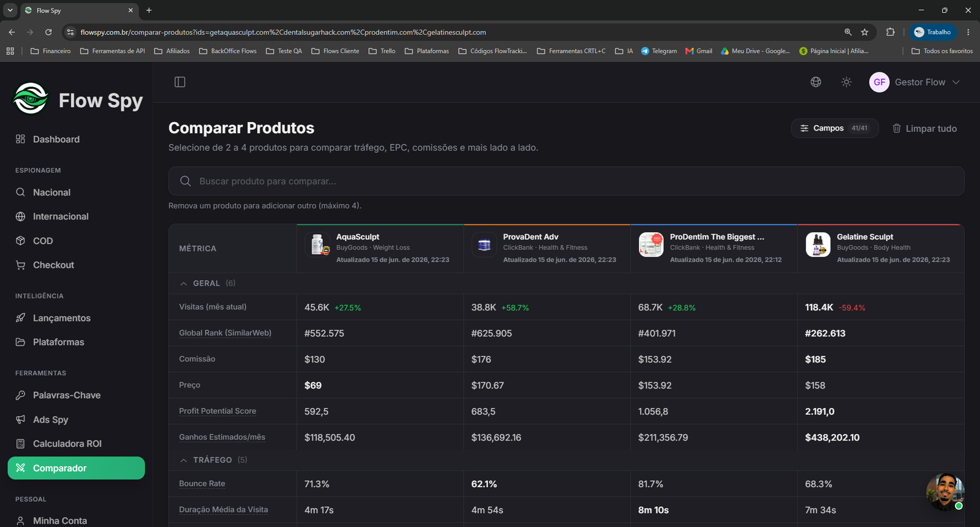The width and height of the screenshot is (980, 527).
Task: Open the Telegram bookmark
Action: pos(659,51)
